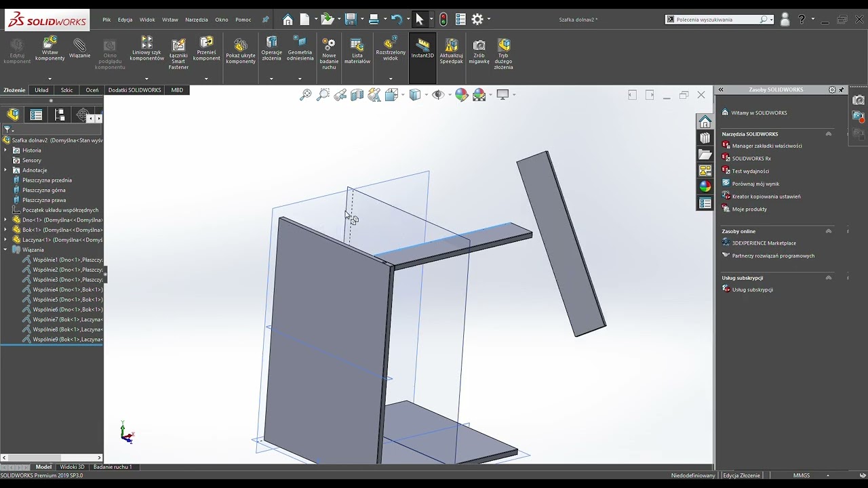
Task: Click Apply scene icon
Action: click(x=479, y=95)
